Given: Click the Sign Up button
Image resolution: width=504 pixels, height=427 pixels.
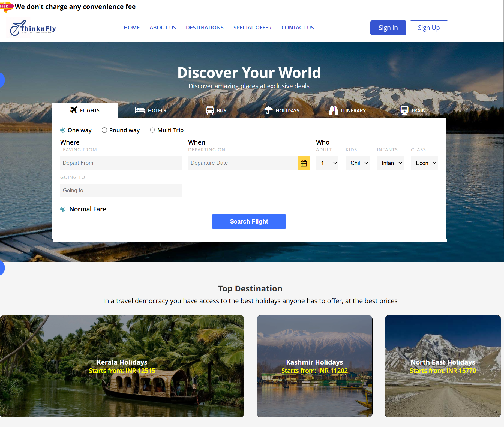Looking at the screenshot, I should point(428,28).
